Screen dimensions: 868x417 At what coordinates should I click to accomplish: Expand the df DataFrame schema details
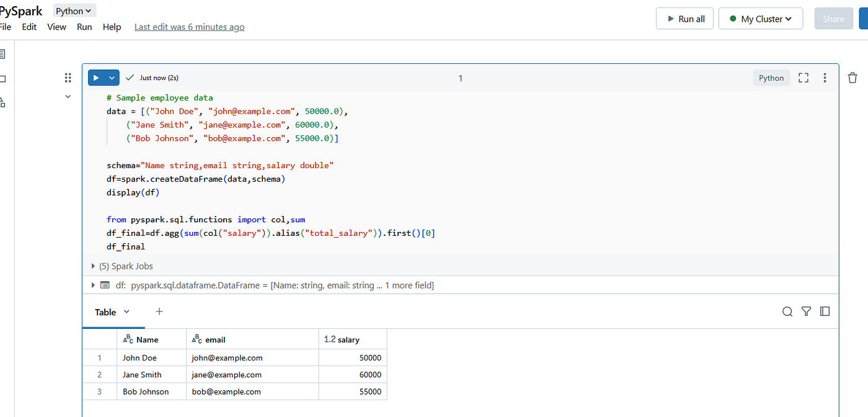coord(92,285)
